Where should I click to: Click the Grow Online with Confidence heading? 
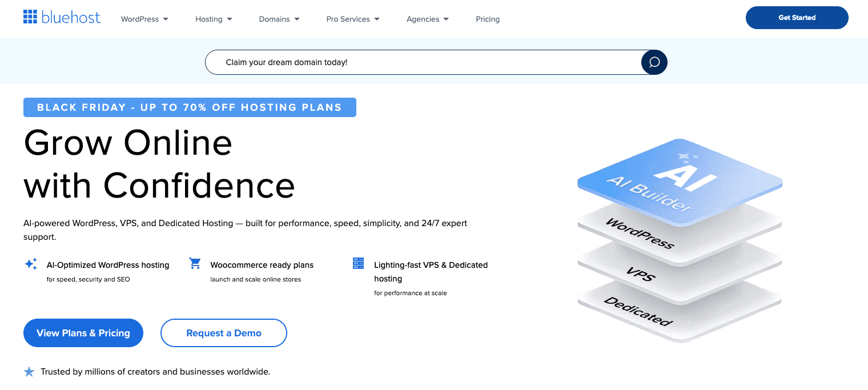click(x=159, y=164)
